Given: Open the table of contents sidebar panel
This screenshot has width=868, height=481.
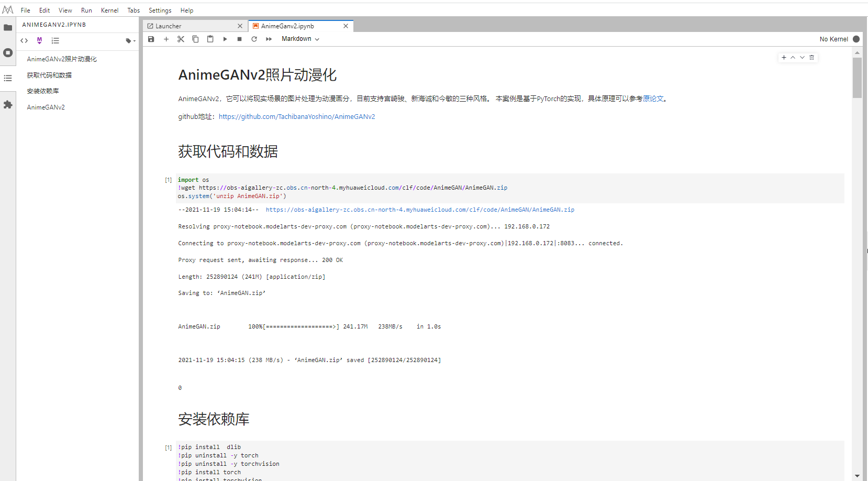Looking at the screenshot, I should pos(8,78).
